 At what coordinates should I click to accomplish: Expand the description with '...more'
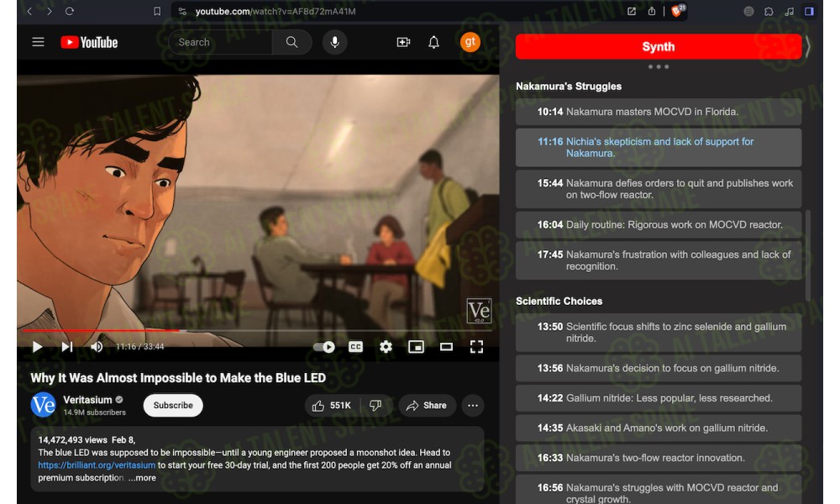point(142,478)
